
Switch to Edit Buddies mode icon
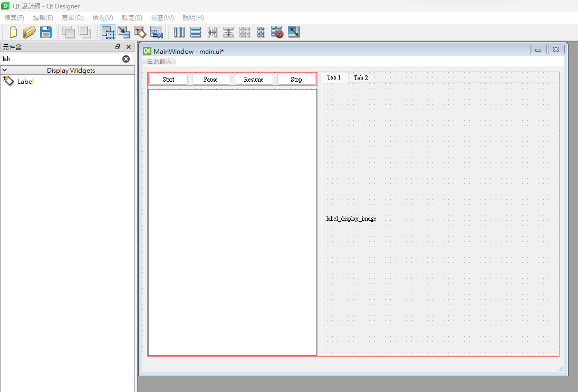tap(140, 32)
